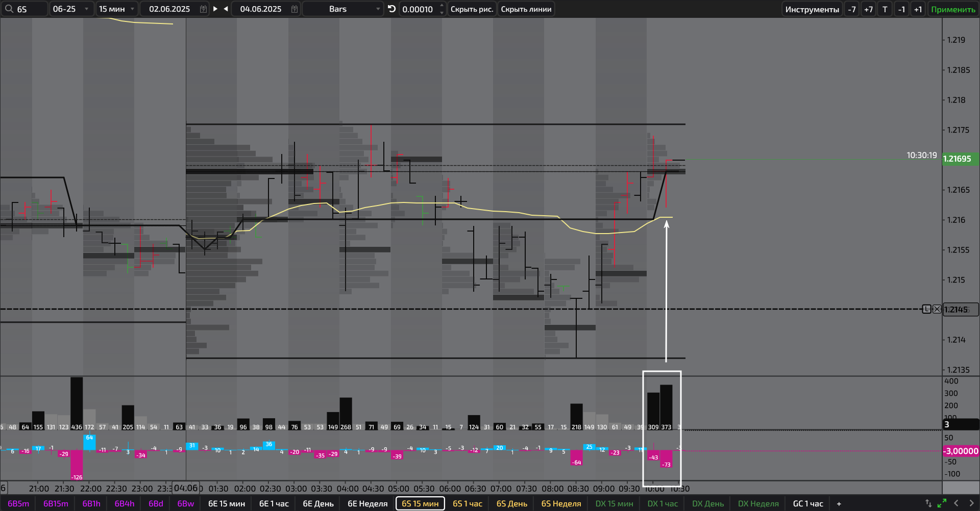Select the active 6S 15 мин tab

click(x=420, y=503)
